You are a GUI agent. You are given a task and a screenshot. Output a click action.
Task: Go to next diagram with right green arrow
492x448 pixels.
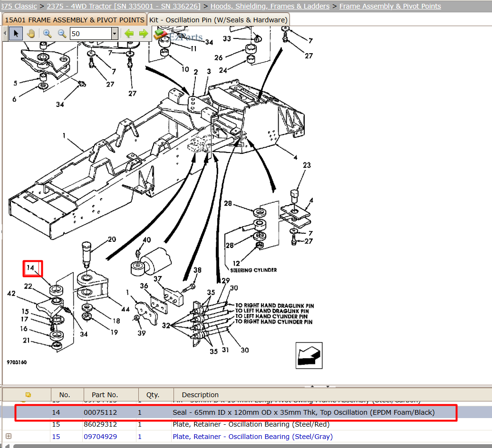[144, 34]
